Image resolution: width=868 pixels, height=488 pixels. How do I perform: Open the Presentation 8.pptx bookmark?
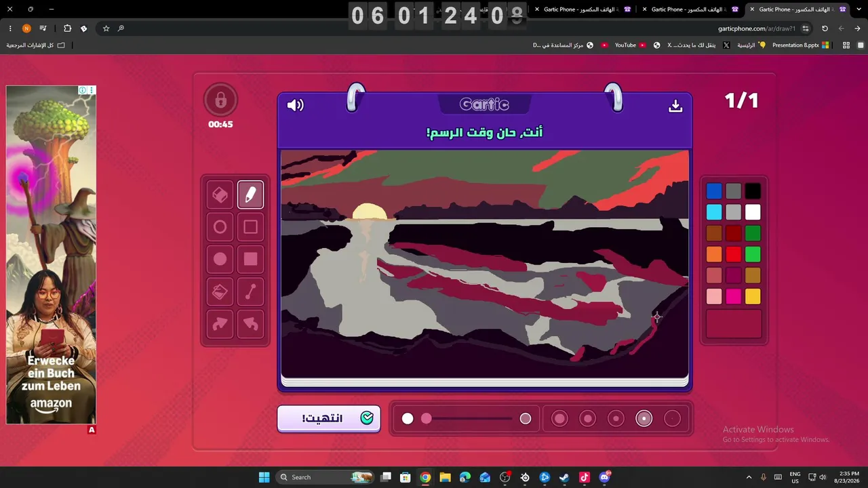click(x=801, y=45)
